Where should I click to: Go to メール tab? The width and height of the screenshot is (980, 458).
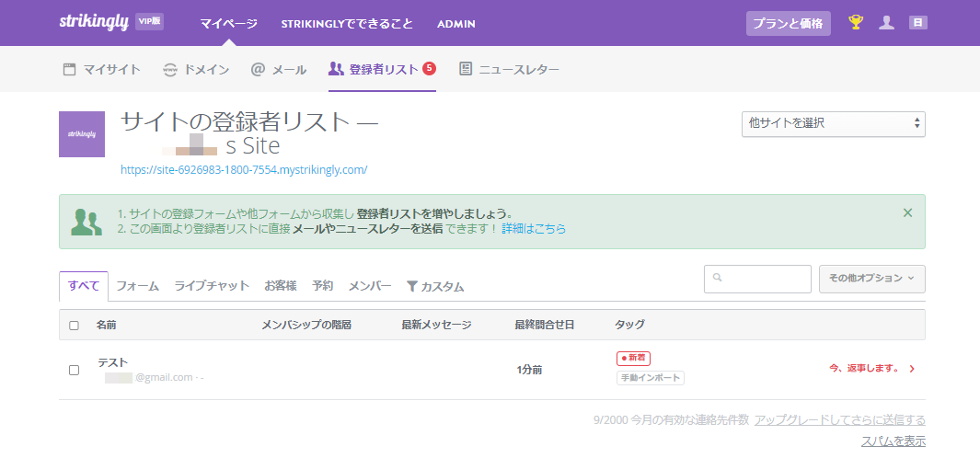click(x=279, y=69)
